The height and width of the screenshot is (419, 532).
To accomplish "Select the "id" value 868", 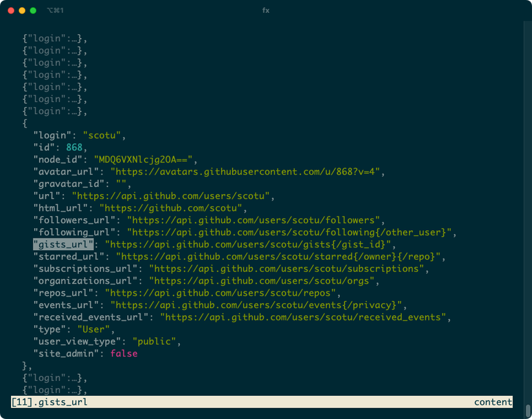I will point(75,147).
